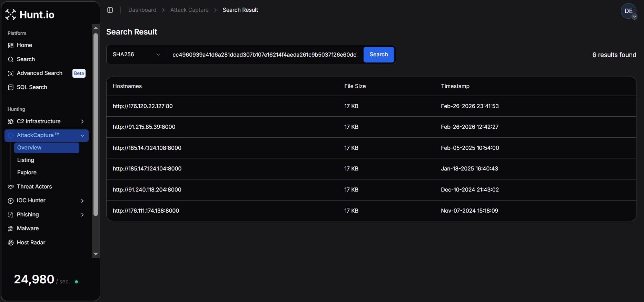Toggle the sidebar collapse icon
This screenshot has height=302, width=644.
(110, 10)
